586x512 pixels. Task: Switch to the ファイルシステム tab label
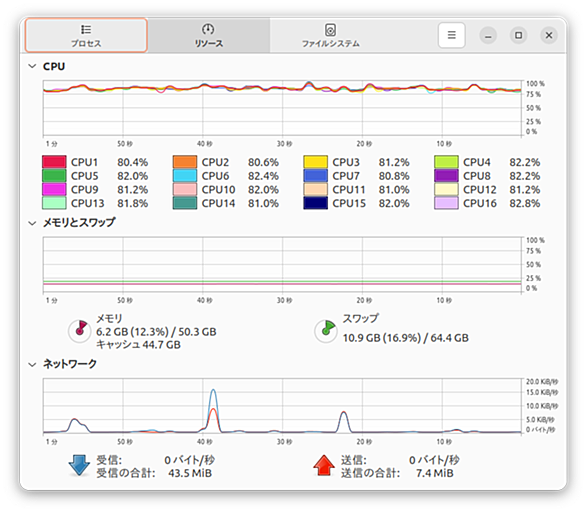(x=331, y=44)
